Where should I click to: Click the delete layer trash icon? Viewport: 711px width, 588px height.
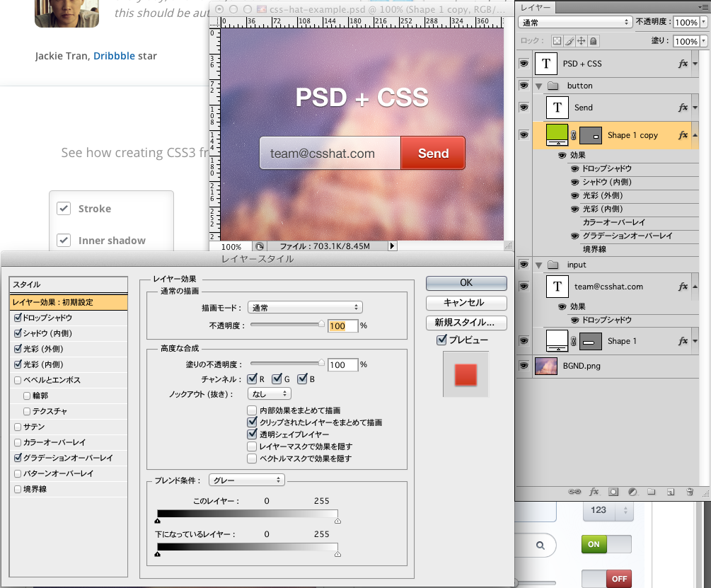pyautogui.click(x=690, y=492)
